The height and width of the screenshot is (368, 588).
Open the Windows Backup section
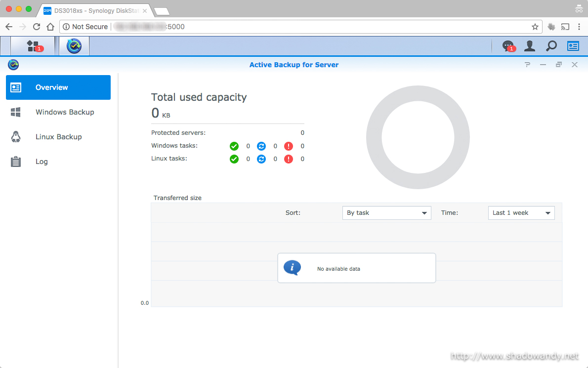coord(58,112)
